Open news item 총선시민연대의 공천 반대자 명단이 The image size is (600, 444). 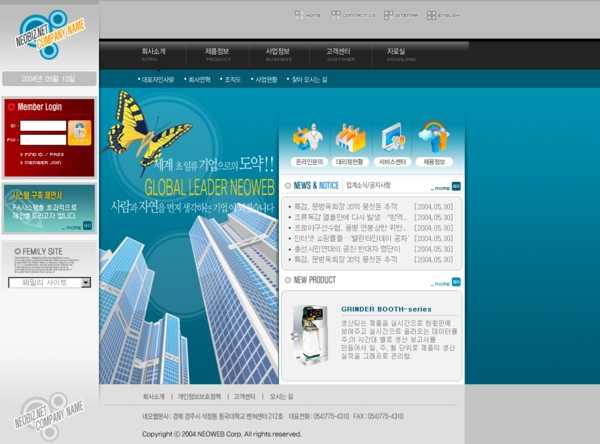click(347, 249)
